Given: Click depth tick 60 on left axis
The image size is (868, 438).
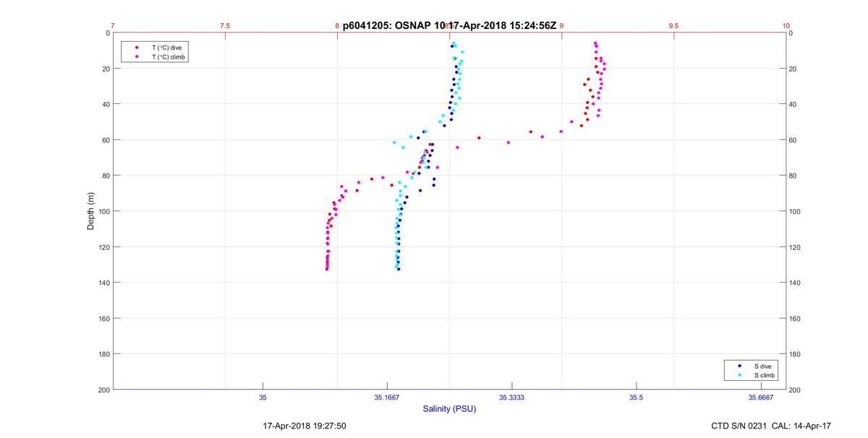Looking at the screenshot, I should [106, 139].
